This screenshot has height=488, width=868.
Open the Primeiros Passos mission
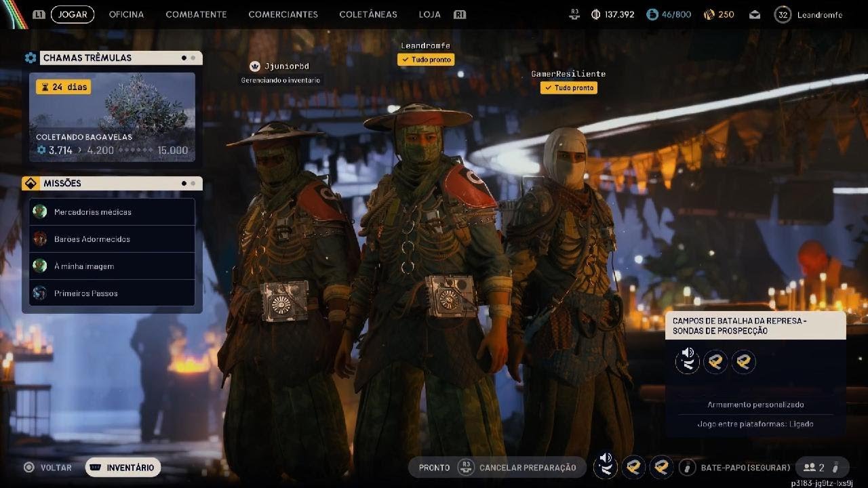click(112, 293)
